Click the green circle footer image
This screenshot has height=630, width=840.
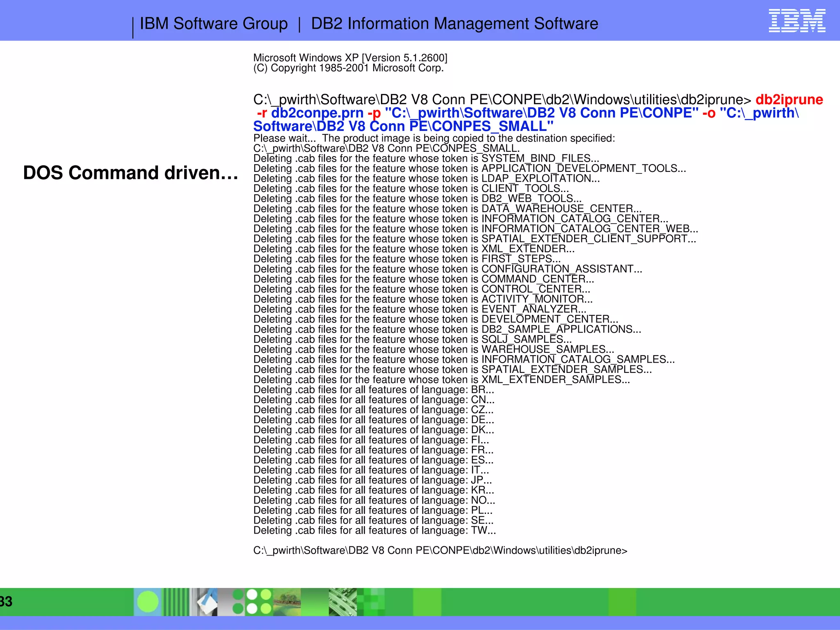pos(148,602)
